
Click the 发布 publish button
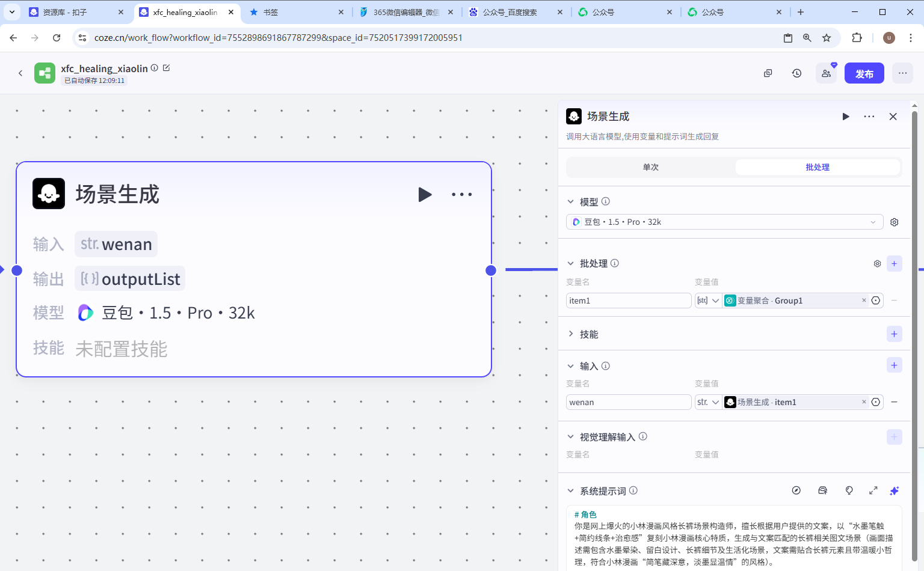[864, 73]
